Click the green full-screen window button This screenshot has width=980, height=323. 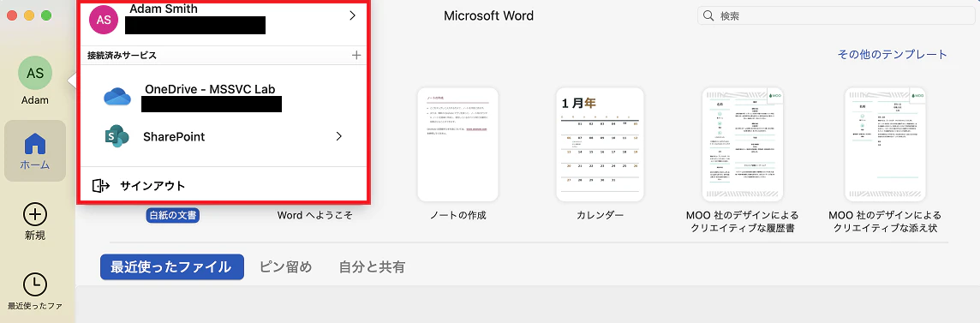coord(46,15)
